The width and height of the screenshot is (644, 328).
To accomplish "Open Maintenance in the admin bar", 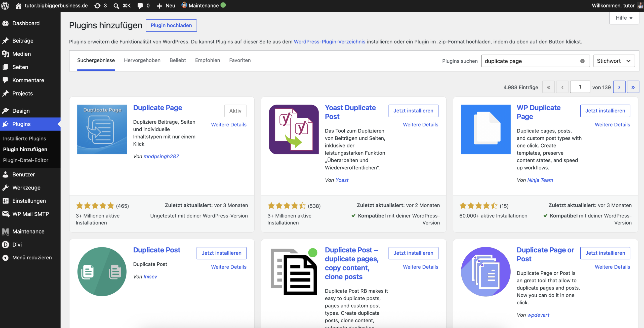I will (x=204, y=6).
